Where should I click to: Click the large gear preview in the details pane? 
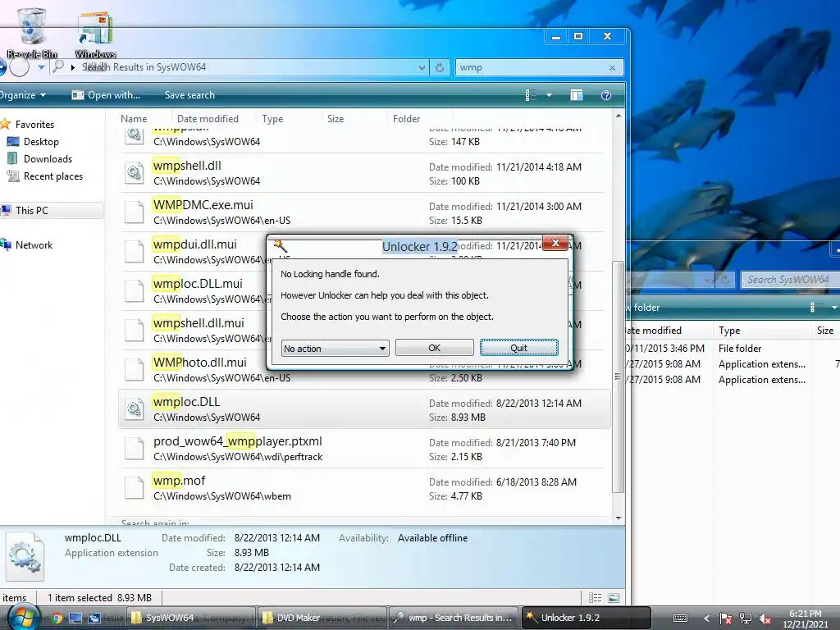click(25, 557)
